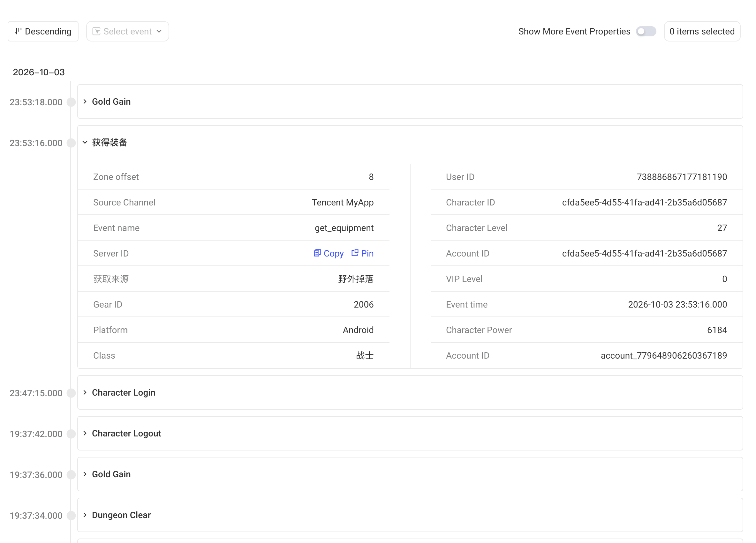Viewport: 756px width, 543px height.
Task: Open the Select event dropdown
Action: click(x=127, y=31)
